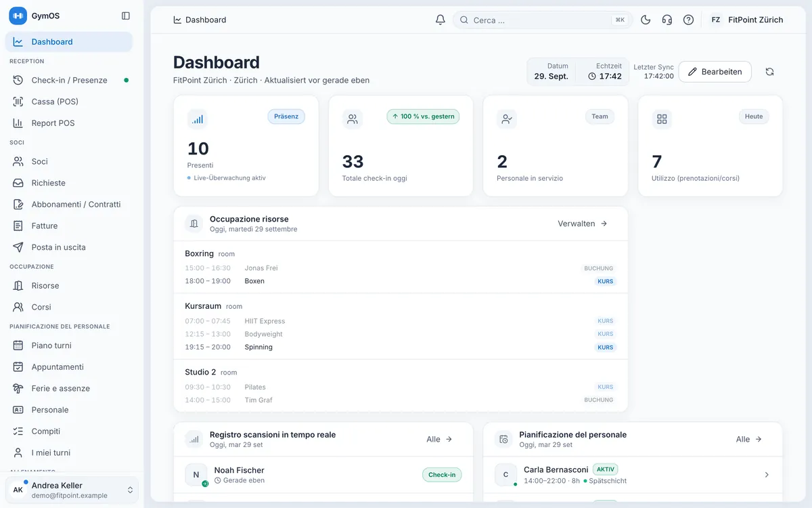Open Corsi in sidebar
Screen dimensions: 812x508
pos(69,307)
